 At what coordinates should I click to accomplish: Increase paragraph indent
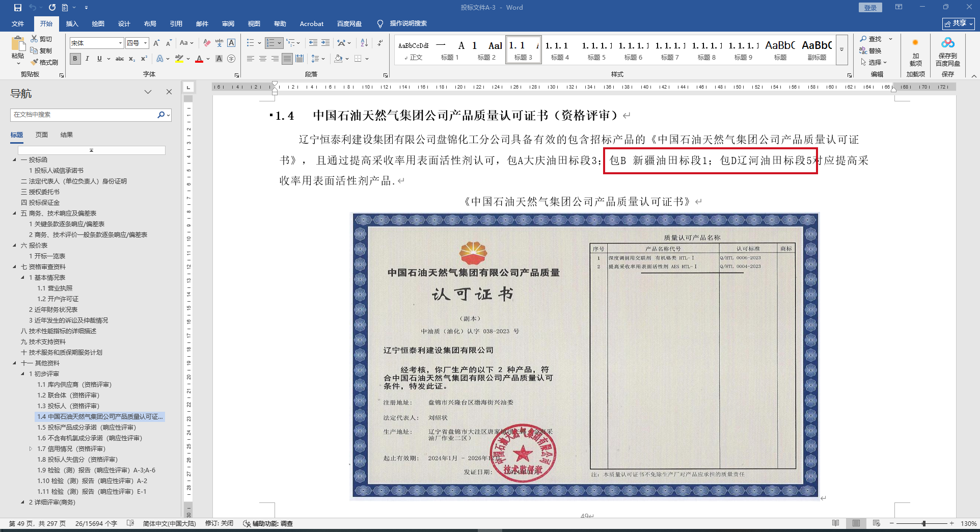325,43
